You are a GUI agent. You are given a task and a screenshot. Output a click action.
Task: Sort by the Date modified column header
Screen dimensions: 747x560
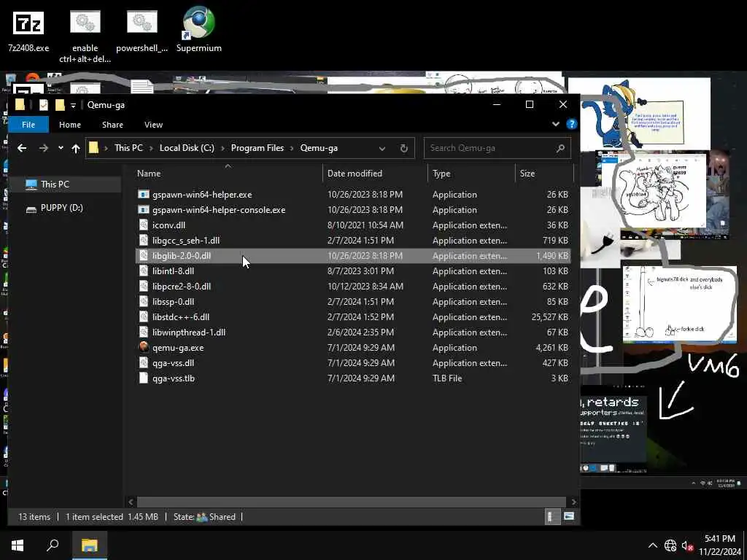376,174
